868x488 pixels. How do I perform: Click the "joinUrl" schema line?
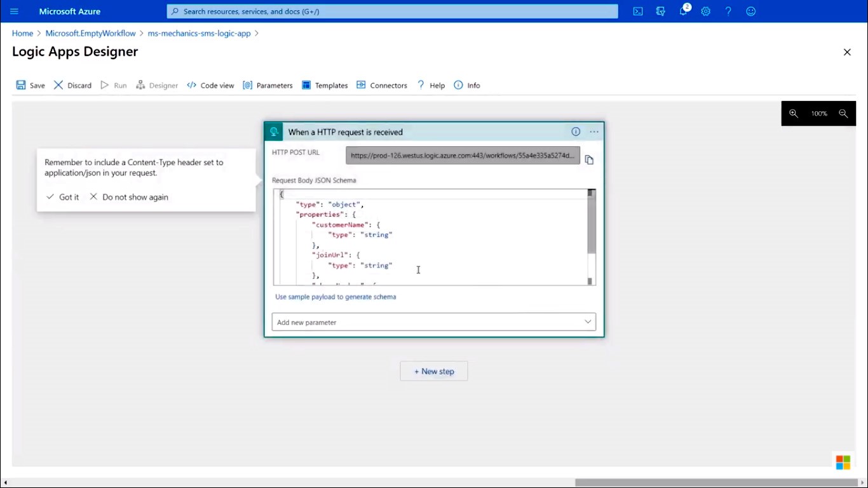(x=336, y=255)
